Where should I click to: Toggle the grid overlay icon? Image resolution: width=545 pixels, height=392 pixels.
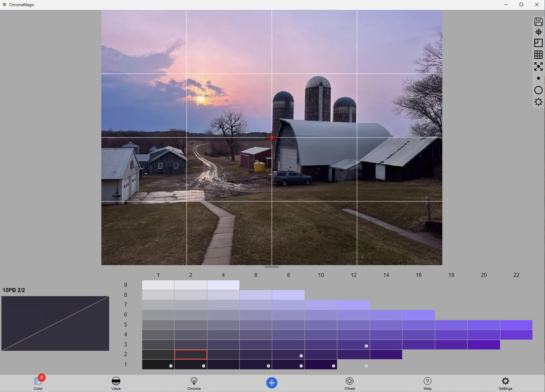click(x=538, y=55)
